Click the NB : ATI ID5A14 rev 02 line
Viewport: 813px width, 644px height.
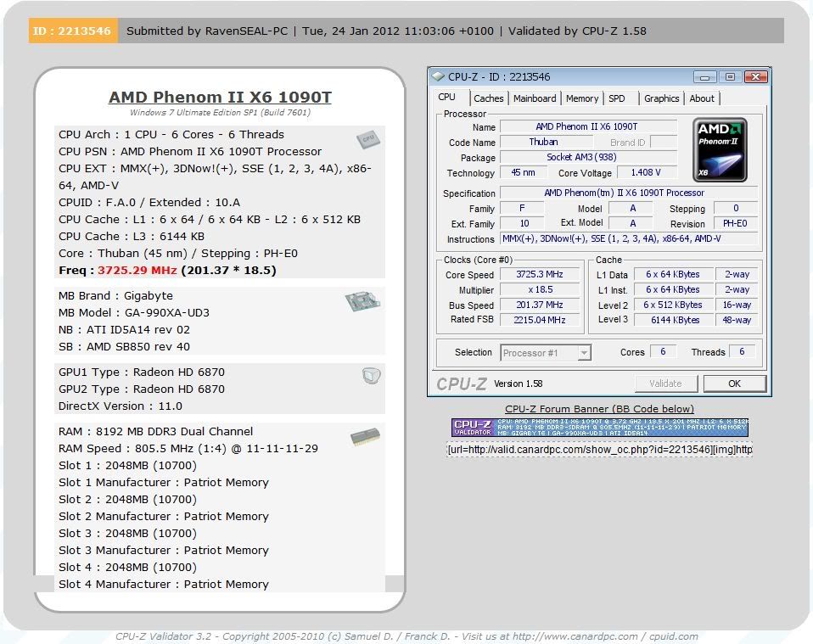[x=124, y=330]
